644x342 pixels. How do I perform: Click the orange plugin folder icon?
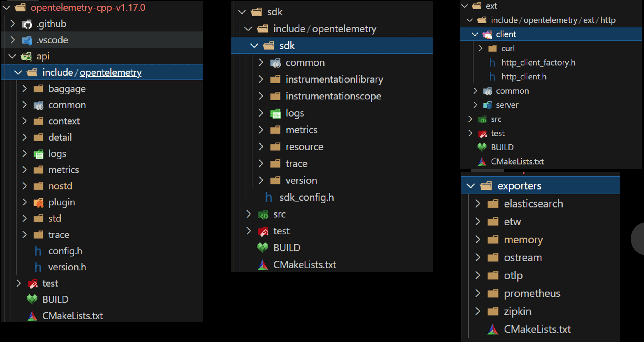(x=39, y=203)
